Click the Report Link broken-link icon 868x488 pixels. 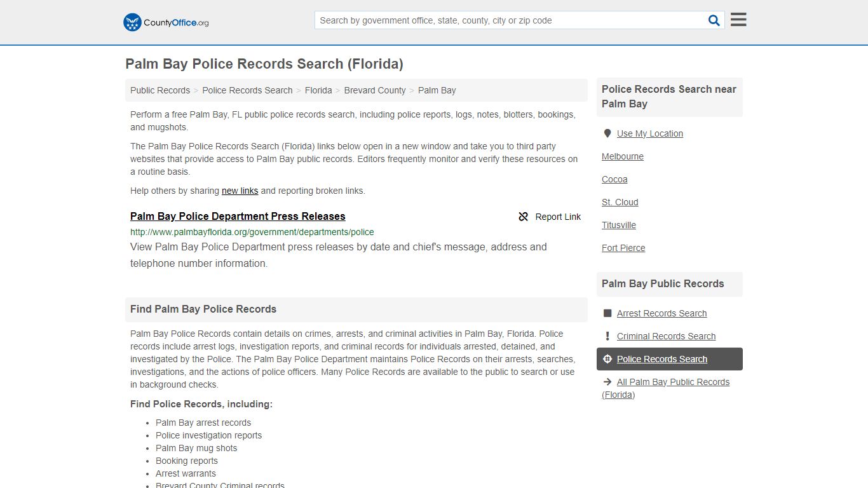(524, 217)
